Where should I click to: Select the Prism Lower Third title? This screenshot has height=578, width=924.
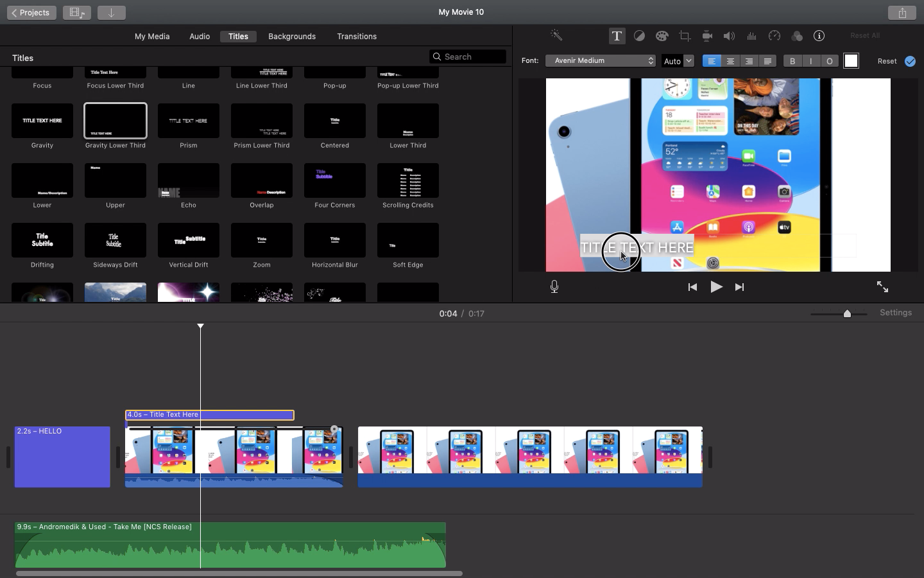point(262,121)
